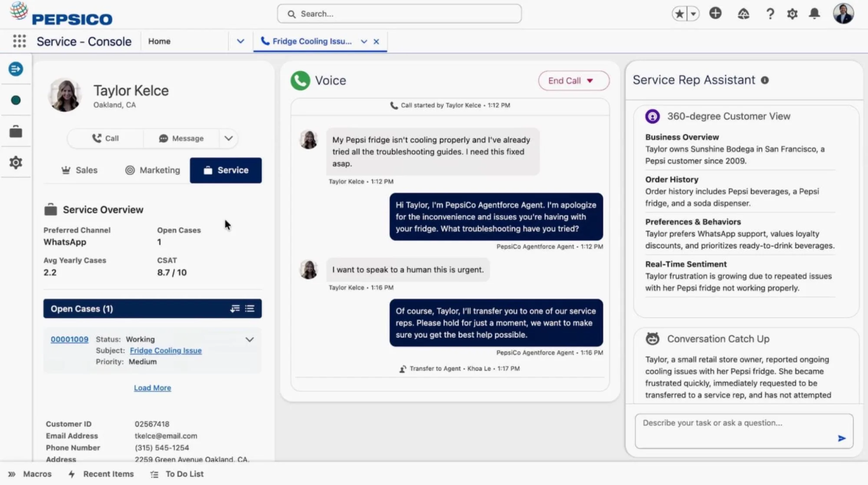Open the End Call dropdown arrow
The height and width of the screenshot is (485, 868).
pyautogui.click(x=590, y=81)
